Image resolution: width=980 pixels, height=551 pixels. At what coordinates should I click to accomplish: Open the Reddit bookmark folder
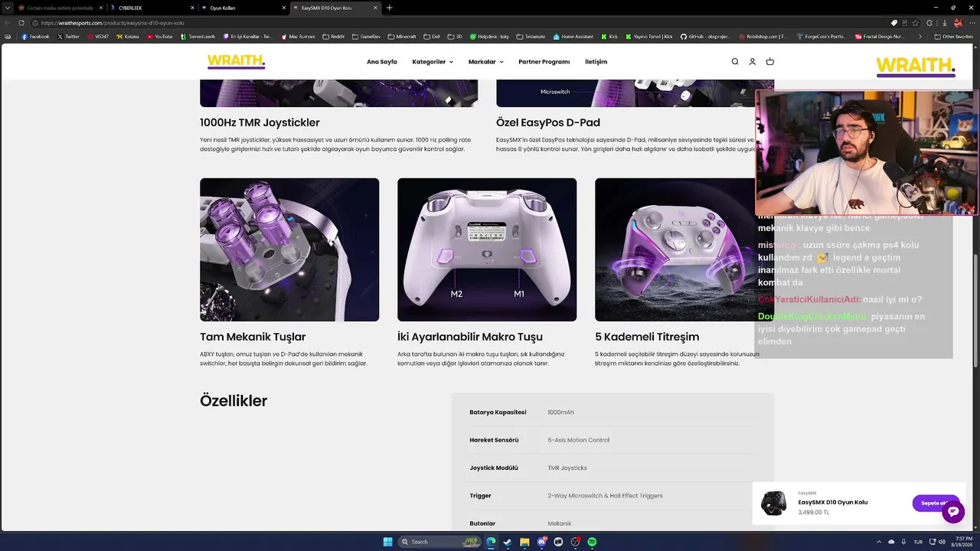[334, 37]
